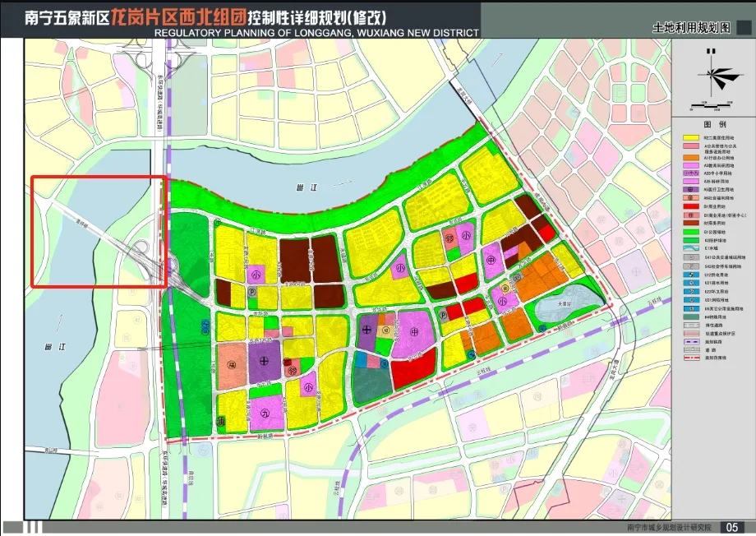Click the 邻 icon beside the northeast 小 school
The width and height of the screenshot is (756, 536).
(449, 238)
